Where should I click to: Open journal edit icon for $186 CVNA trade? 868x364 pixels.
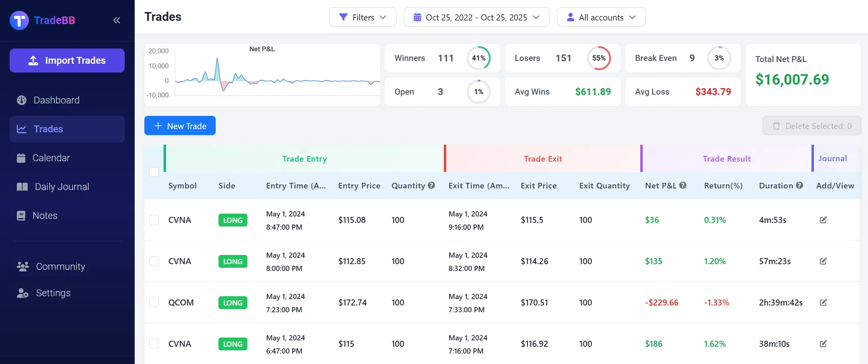point(823,344)
